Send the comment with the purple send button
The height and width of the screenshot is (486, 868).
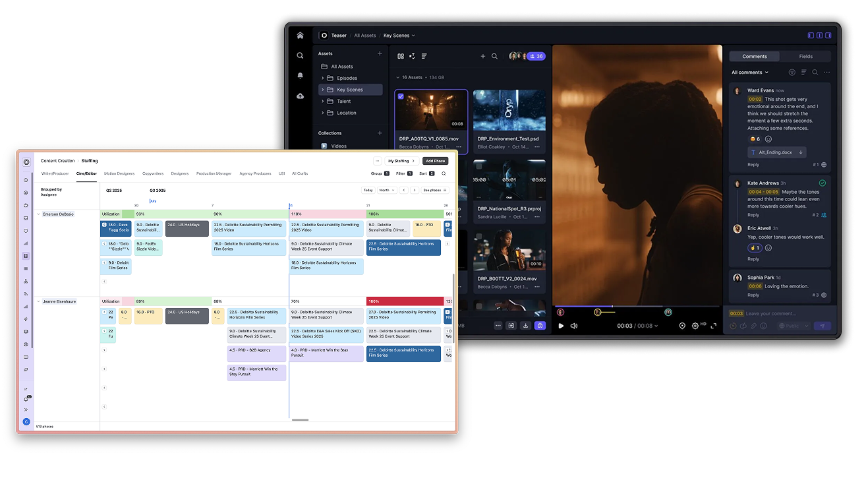pos(822,326)
